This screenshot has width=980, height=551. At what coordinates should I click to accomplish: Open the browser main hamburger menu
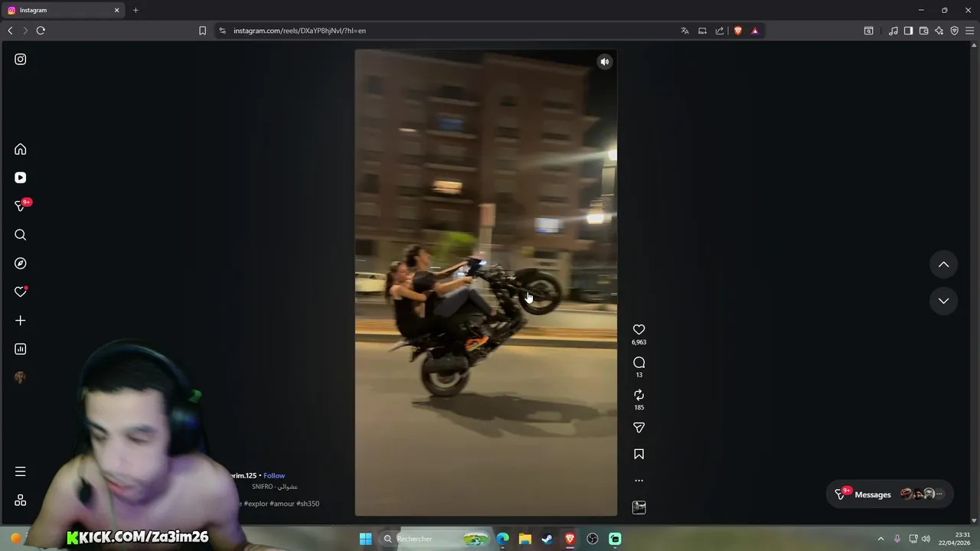(x=969, y=31)
